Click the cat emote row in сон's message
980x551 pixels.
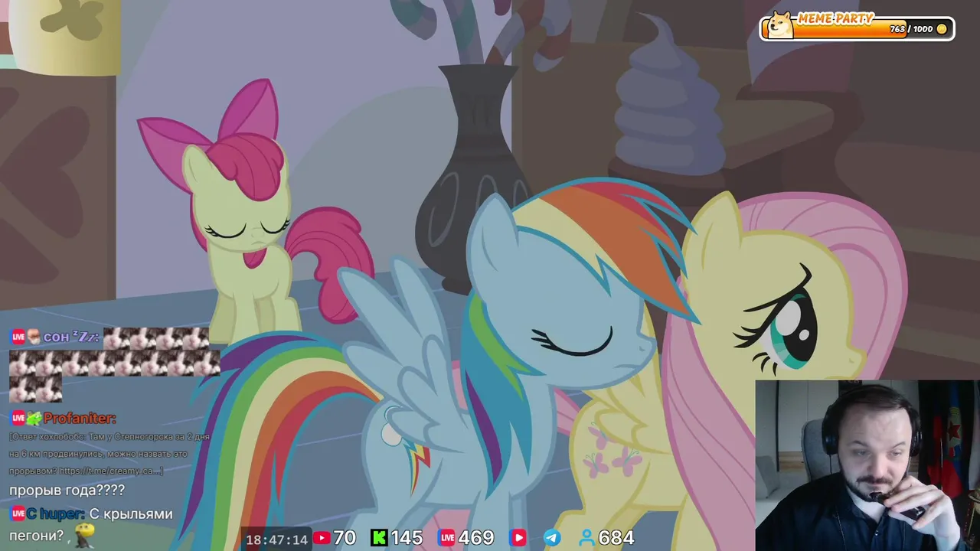[x=115, y=364]
